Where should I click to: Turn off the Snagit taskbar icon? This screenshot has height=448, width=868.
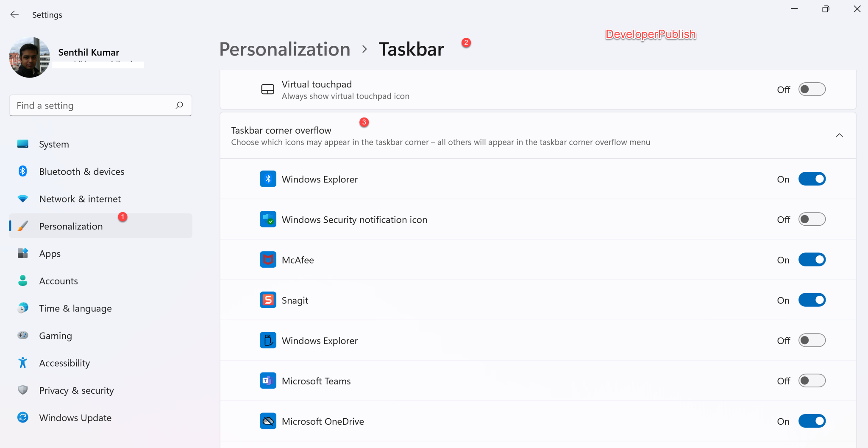[812, 300]
